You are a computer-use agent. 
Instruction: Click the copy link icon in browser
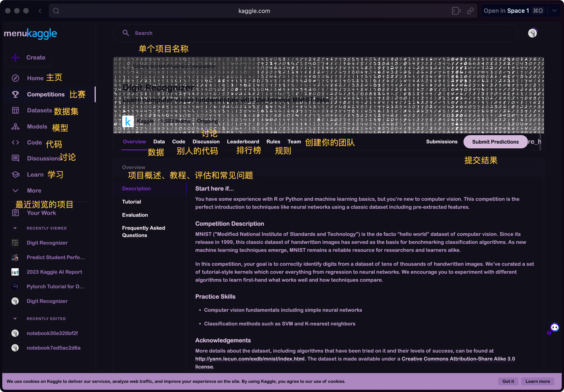point(470,11)
